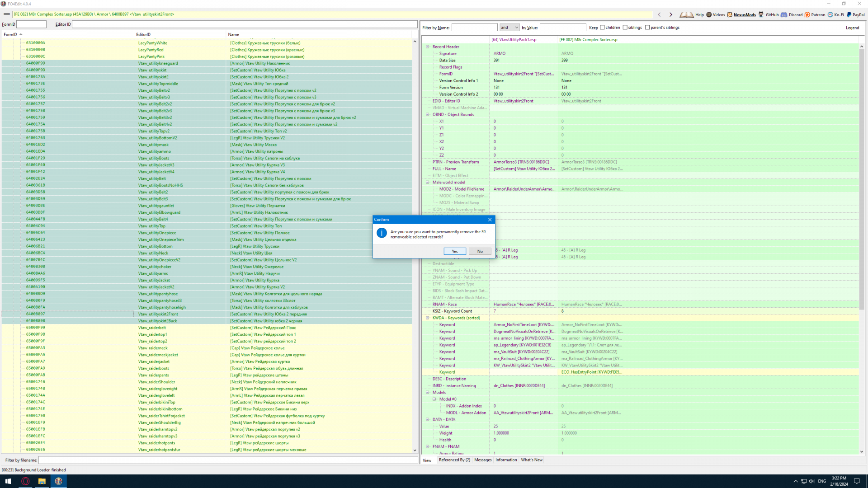
Task: Open the PayPal donation icon
Action: pos(849,14)
